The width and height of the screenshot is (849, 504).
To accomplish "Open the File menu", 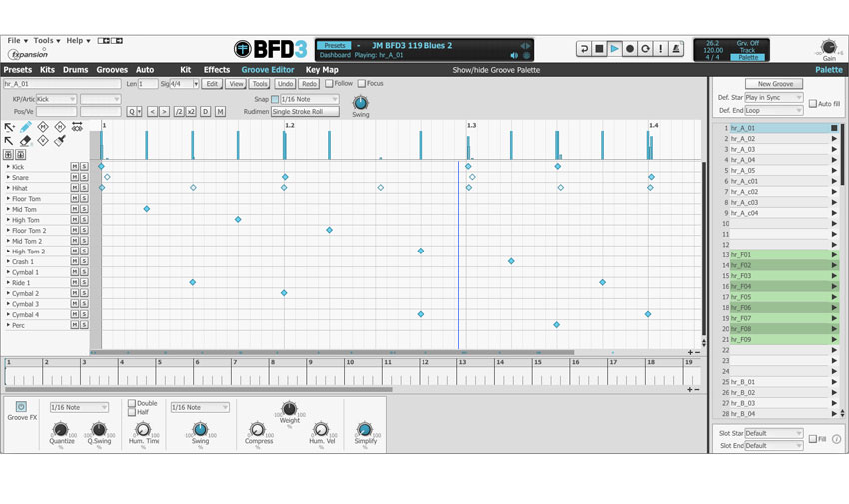I will (x=17, y=41).
